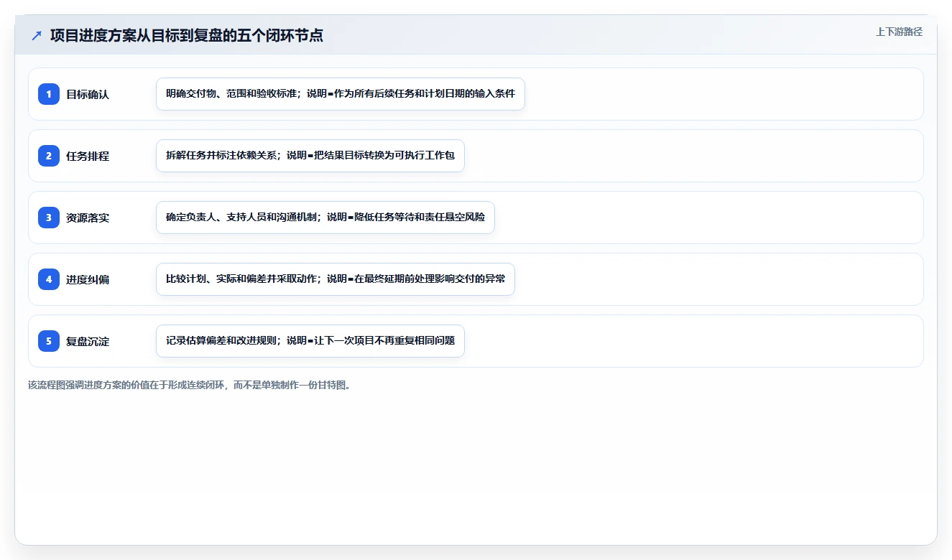Click the 资源落实 step label
This screenshot has height=560, width=952.
pos(88,218)
